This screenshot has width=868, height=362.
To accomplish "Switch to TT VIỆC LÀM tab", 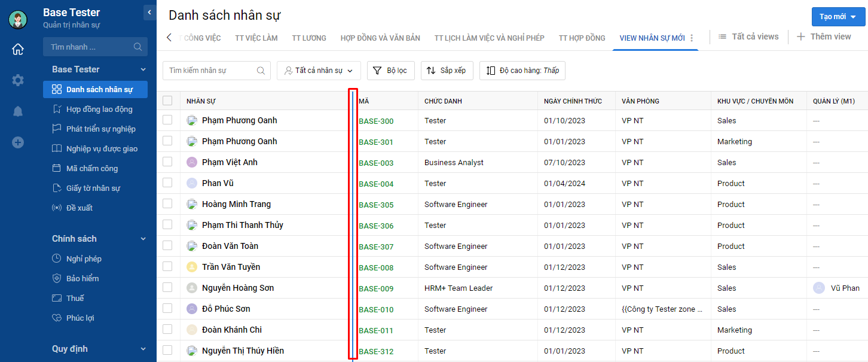I will click(x=256, y=38).
